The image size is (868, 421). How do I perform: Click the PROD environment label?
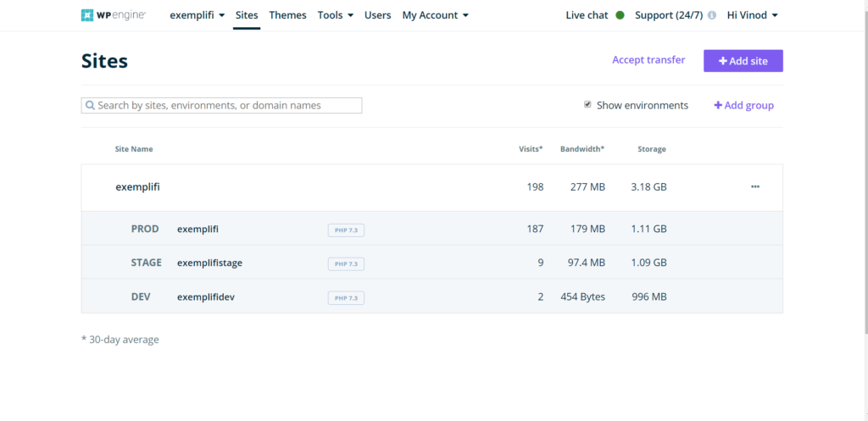tap(145, 229)
